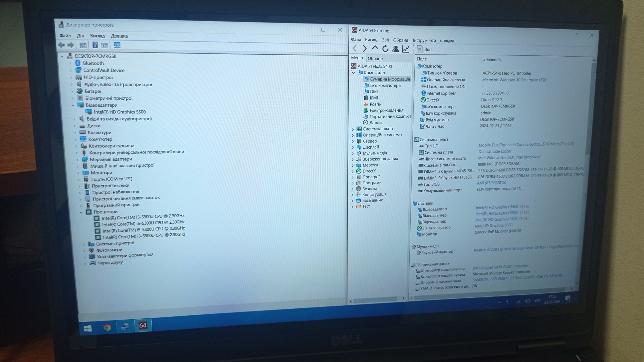Click the Device Manager back arrow icon

pos(61,45)
